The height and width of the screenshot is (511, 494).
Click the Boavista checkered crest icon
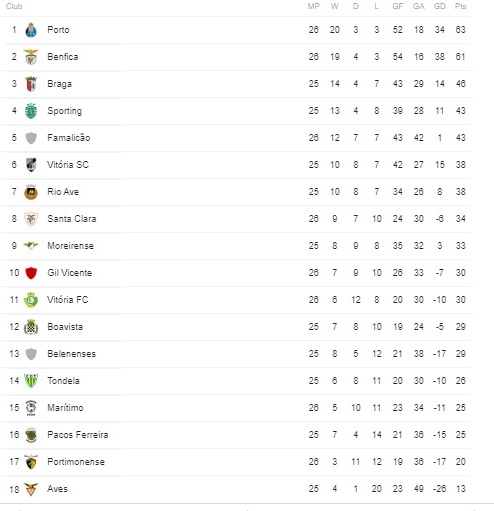click(31, 327)
